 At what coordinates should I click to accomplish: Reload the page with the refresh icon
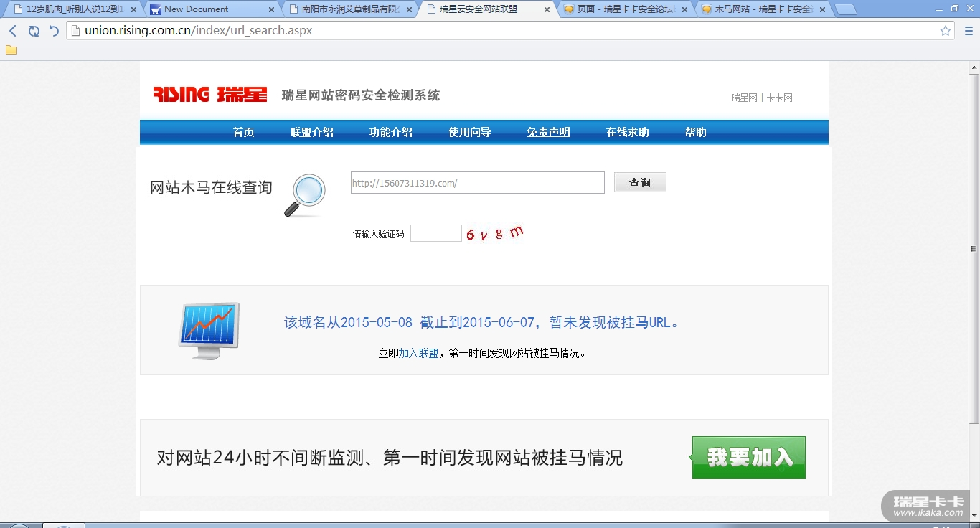pyautogui.click(x=34, y=31)
